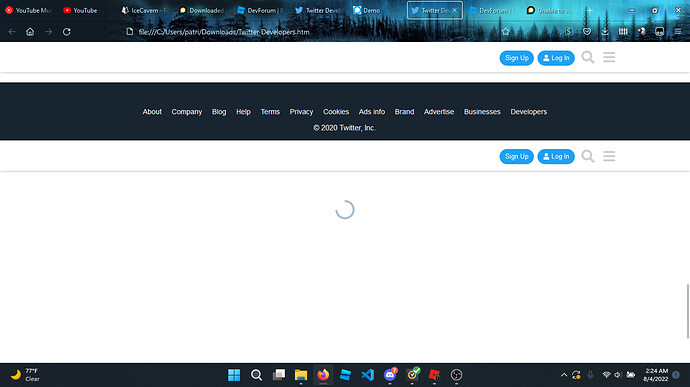Screen dimensions: 690x387
Task: Show hidden system tray icons
Action: pos(564,375)
